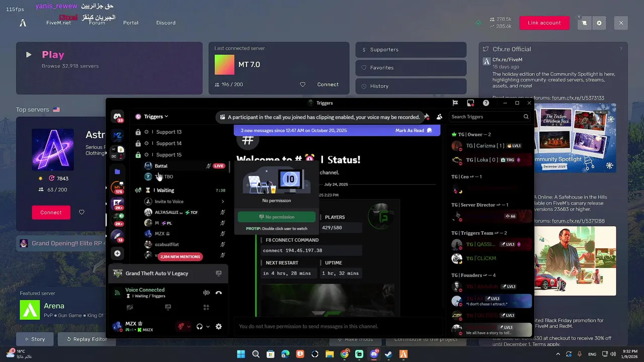Screen dimensions: 644x362
Task: Open the Grand Theft Auto V Legacy stream icon
Action: pyautogui.click(x=218, y=274)
